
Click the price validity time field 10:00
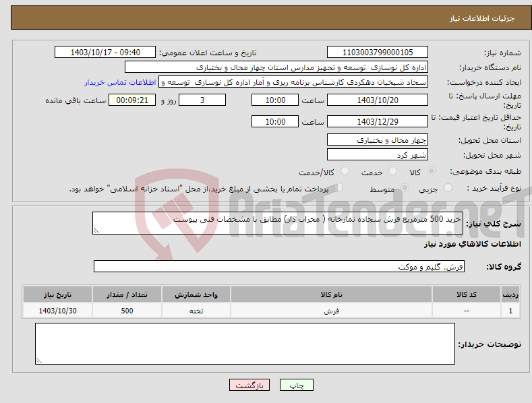point(275,121)
